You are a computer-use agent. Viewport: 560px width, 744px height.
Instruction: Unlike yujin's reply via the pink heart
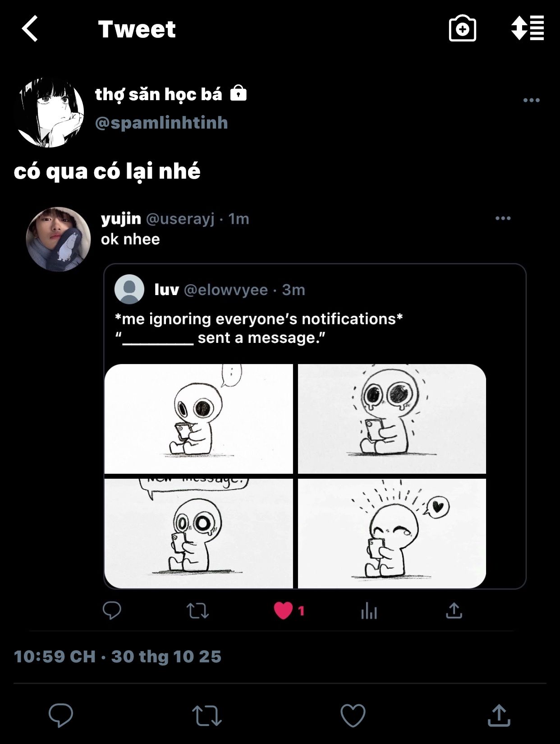[x=283, y=611]
